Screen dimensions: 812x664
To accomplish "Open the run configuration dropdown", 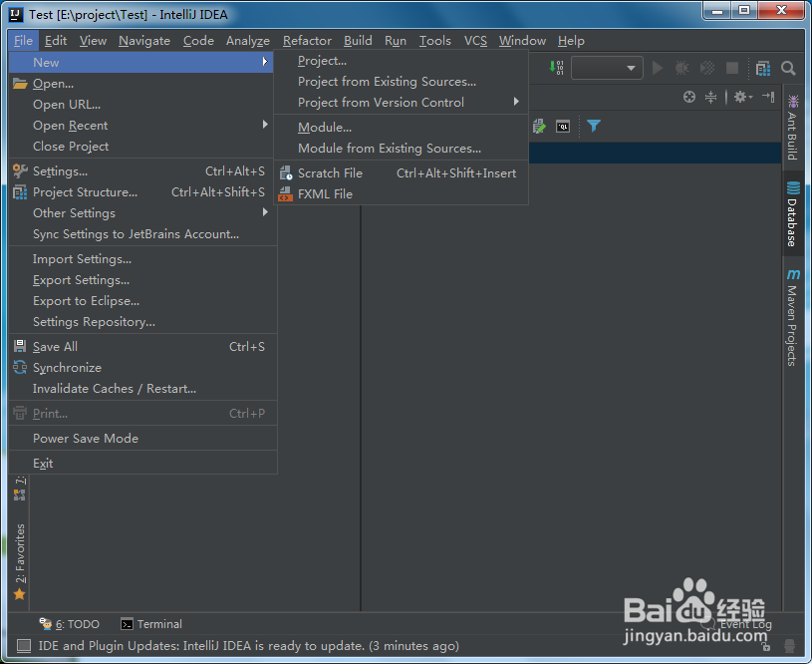I will (x=607, y=68).
